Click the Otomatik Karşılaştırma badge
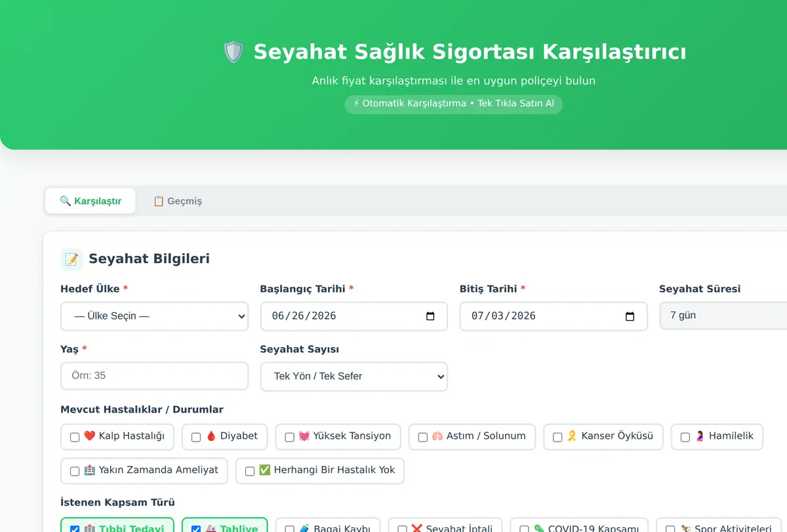Screen dimensions: 787x532 (x=453, y=104)
